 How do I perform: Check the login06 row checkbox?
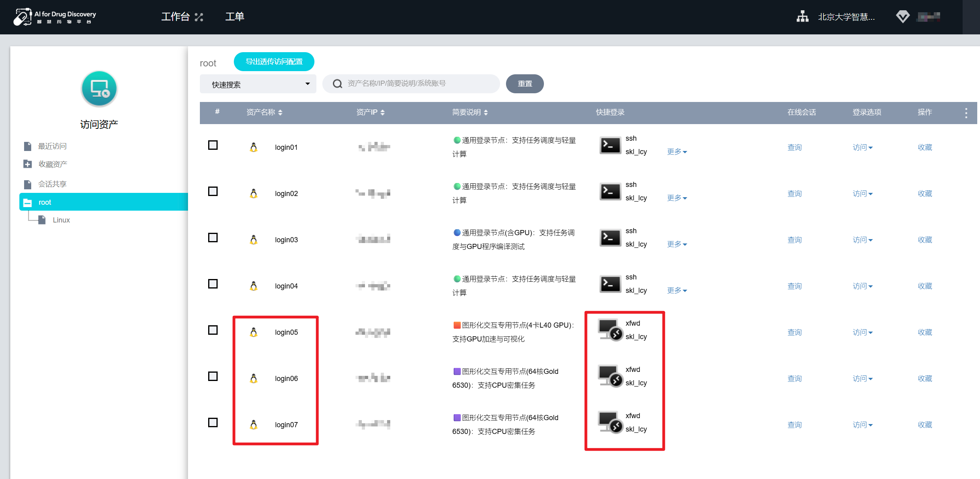tap(213, 376)
